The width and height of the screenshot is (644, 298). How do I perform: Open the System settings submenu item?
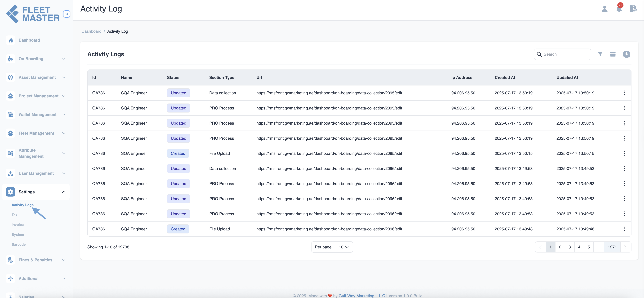(x=18, y=235)
